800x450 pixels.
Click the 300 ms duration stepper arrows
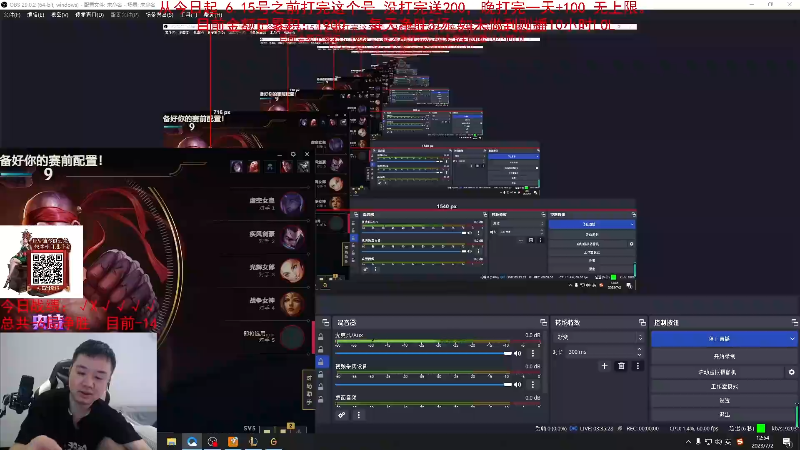pos(639,352)
